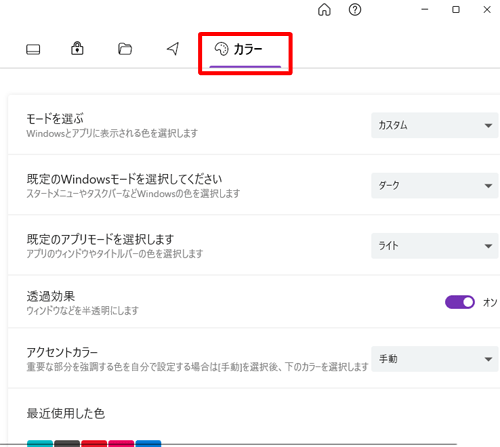Switch to the cursor pointer tab icon
500x447 pixels.
(173, 49)
